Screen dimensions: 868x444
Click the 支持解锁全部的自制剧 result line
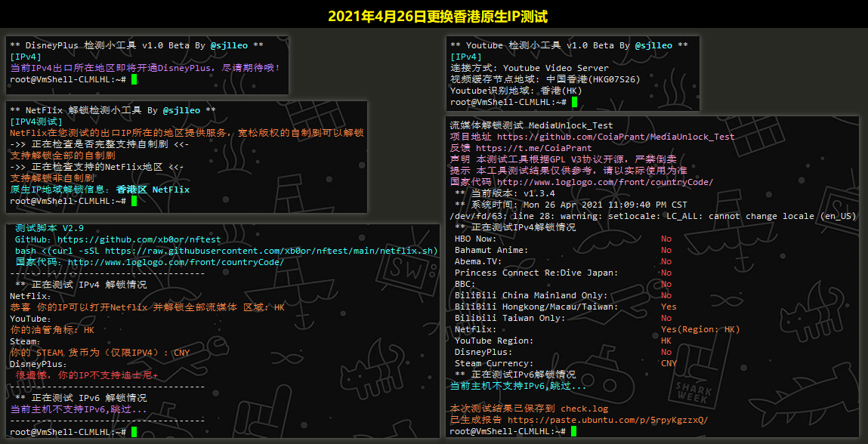pos(63,156)
